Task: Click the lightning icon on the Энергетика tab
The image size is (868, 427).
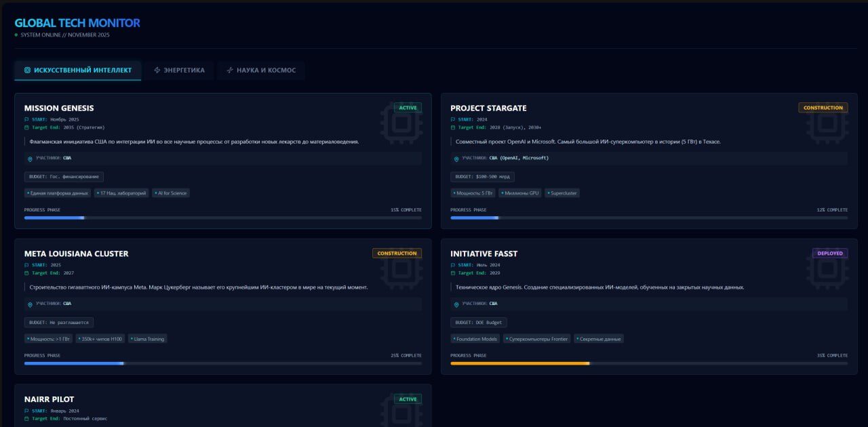Action: coord(157,70)
